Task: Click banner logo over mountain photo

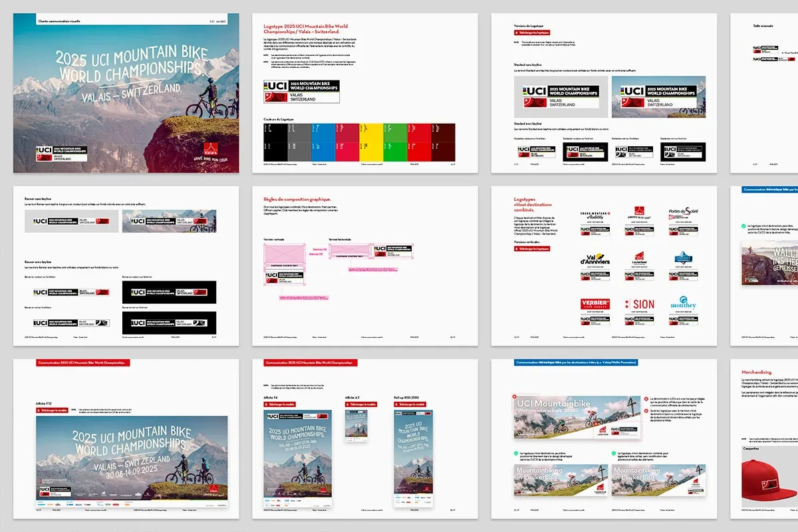Action: (170, 221)
